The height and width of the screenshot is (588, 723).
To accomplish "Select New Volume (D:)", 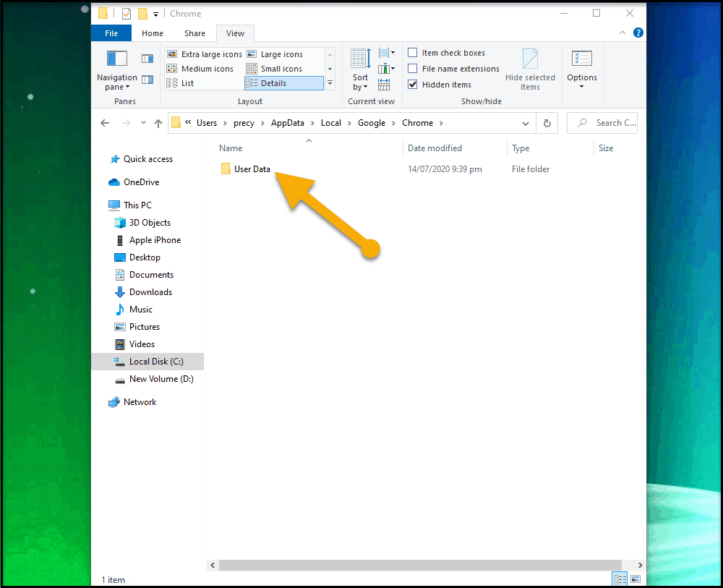I will (154, 379).
